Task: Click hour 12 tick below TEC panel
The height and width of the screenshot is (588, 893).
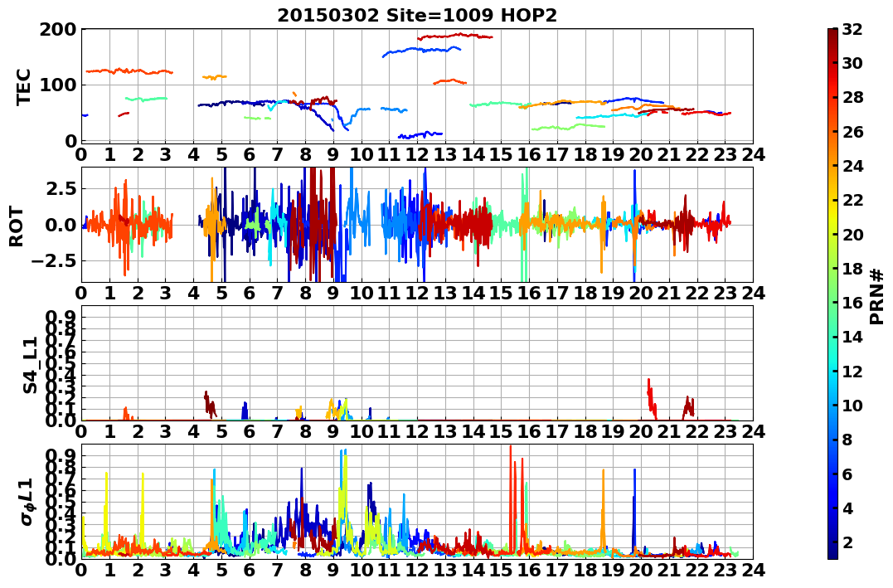Action: pos(417,154)
